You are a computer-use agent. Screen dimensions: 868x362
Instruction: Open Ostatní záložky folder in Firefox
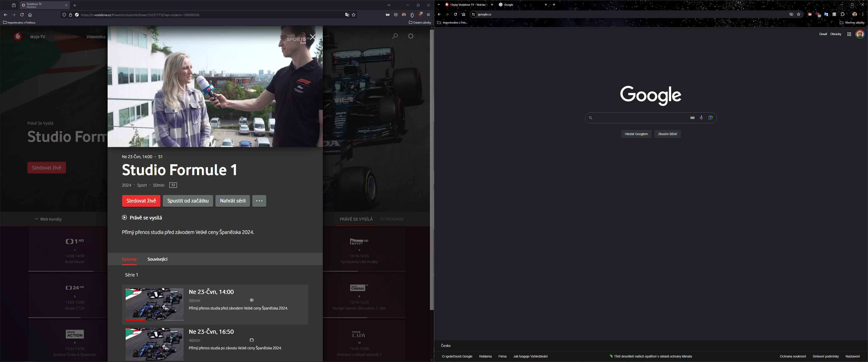[x=420, y=23]
